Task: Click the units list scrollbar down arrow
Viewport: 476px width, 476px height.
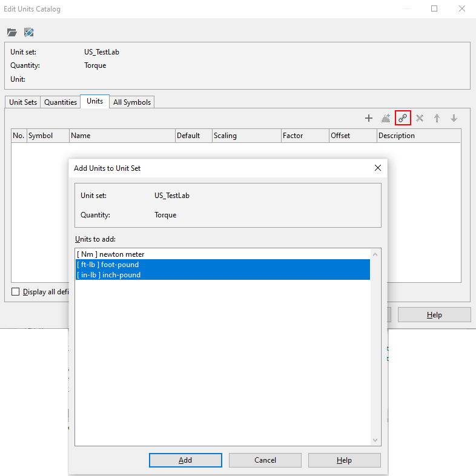Action: 375,440
